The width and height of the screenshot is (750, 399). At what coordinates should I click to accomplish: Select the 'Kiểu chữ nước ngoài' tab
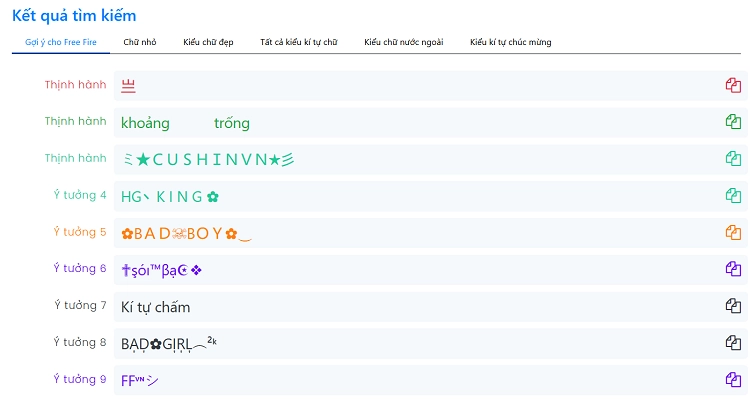pyautogui.click(x=403, y=42)
